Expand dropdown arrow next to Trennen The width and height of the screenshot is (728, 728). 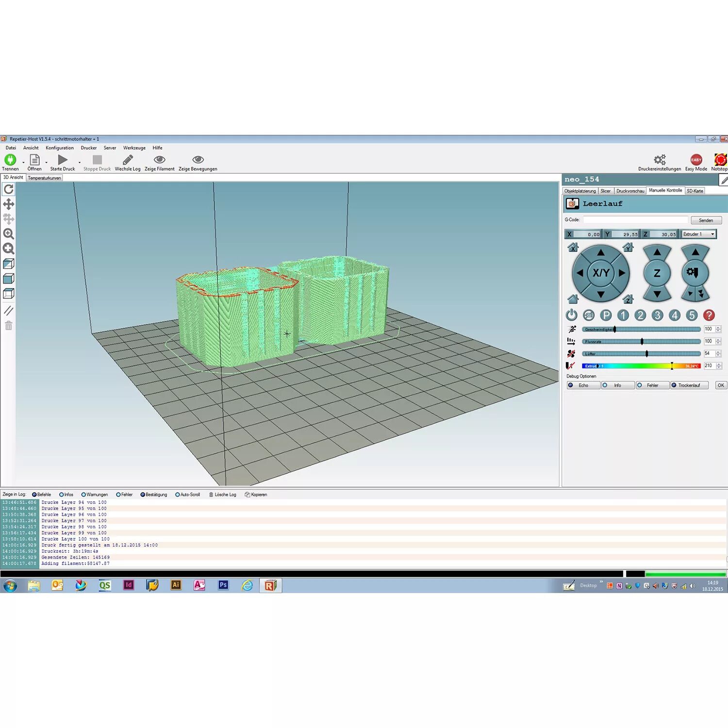23,163
